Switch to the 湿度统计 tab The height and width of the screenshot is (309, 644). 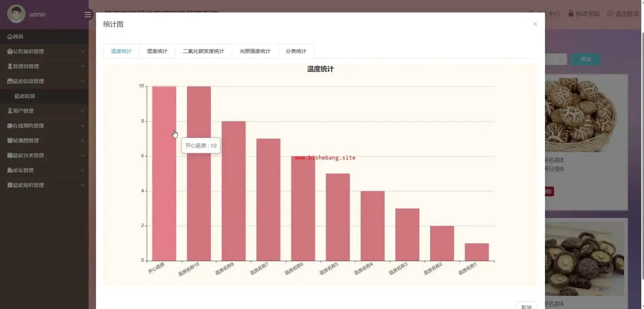pos(157,51)
